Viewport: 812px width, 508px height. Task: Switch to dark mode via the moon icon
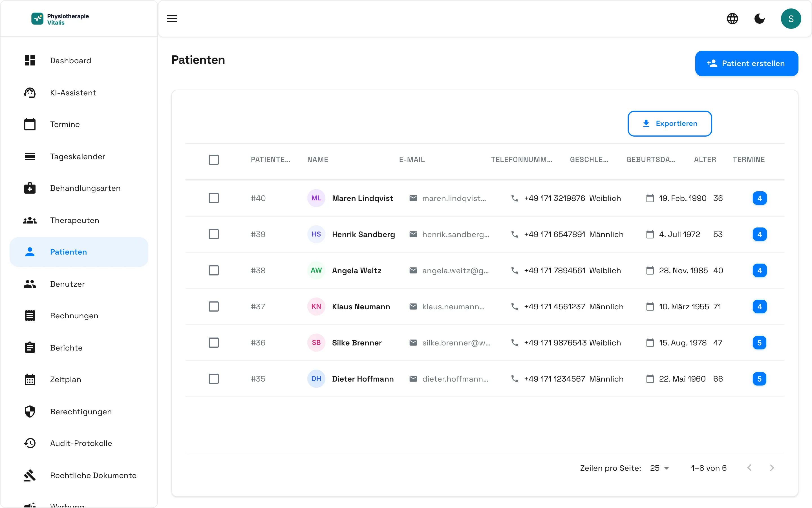[759, 18]
